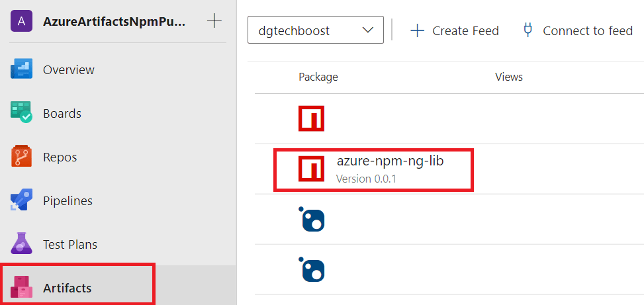Click the purple project avatar "A"
Screen dimensions: 644x305
pos(21,21)
